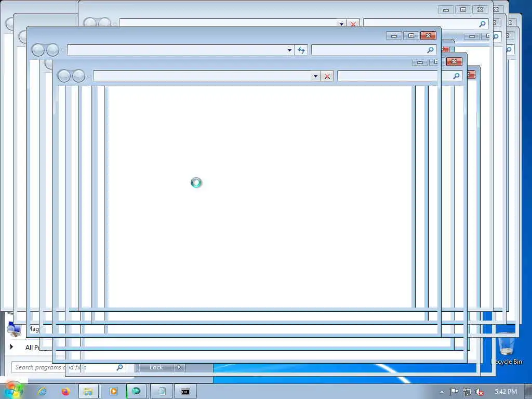Click magnifier in Start menu search box
This screenshot has height=399, width=532.
(x=119, y=367)
